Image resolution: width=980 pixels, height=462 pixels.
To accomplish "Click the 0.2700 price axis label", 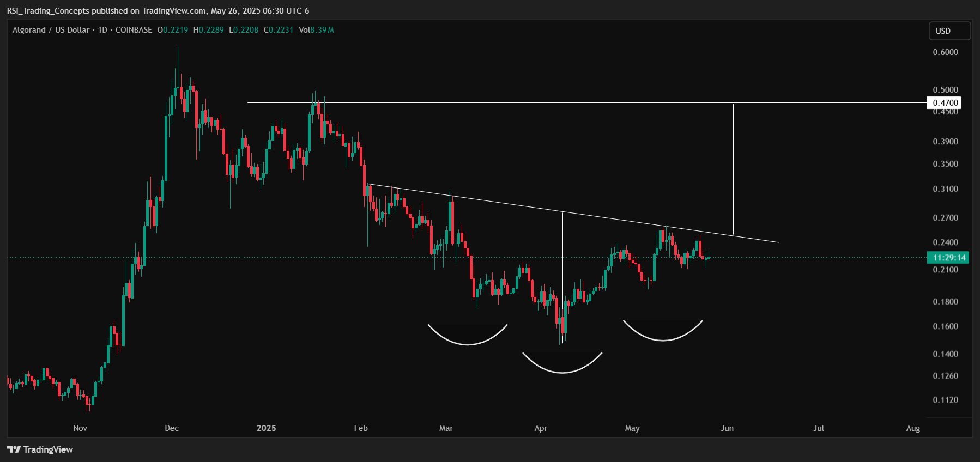I will point(945,218).
